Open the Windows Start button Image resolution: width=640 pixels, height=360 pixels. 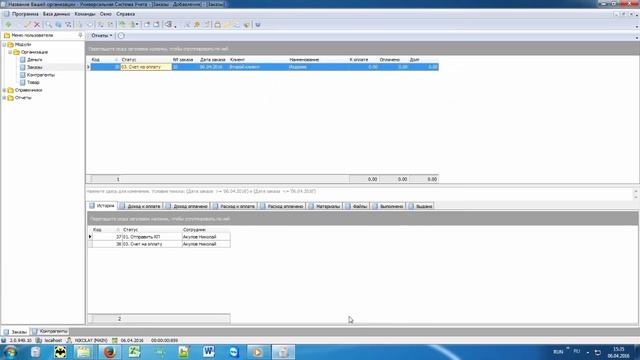[10, 352]
